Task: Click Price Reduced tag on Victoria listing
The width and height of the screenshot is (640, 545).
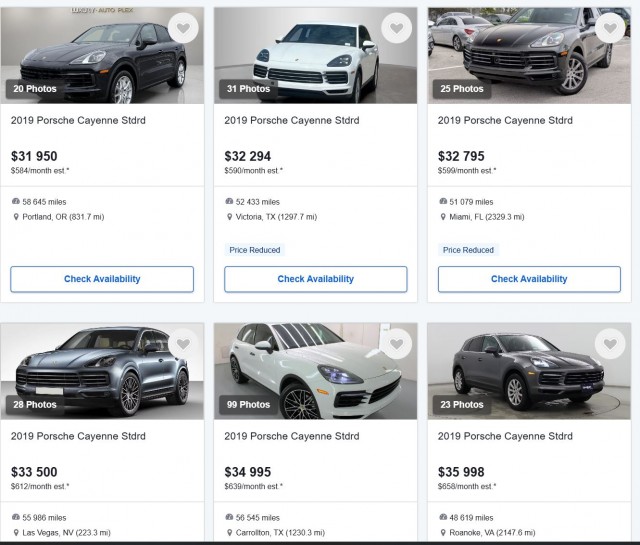Action: [x=255, y=250]
